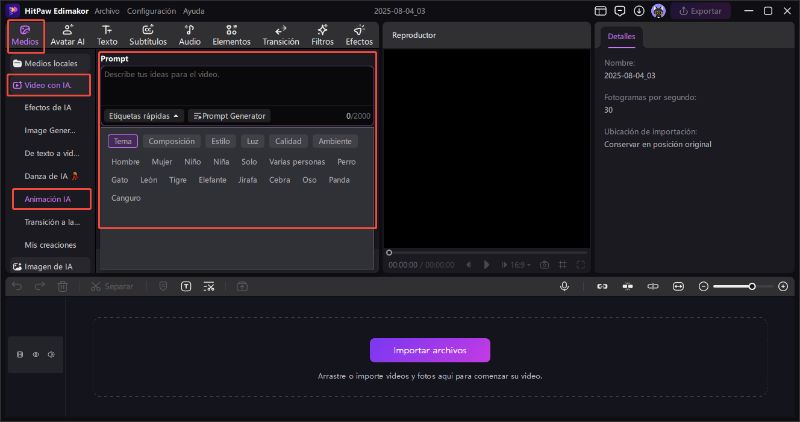Image resolution: width=800 pixels, height=422 pixels.
Task: Click the user avatar icon
Action: (658, 11)
